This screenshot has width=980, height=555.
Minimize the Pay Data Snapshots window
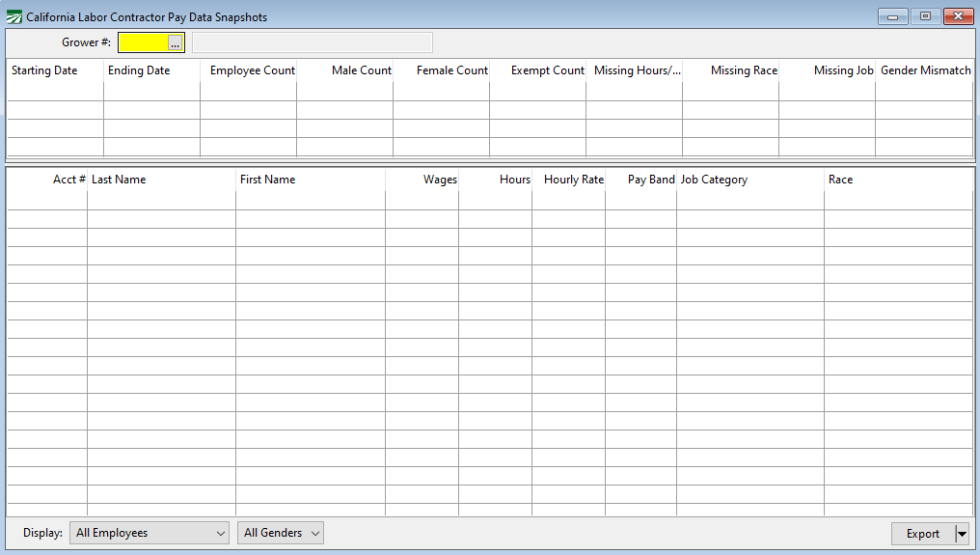coord(892,16)
